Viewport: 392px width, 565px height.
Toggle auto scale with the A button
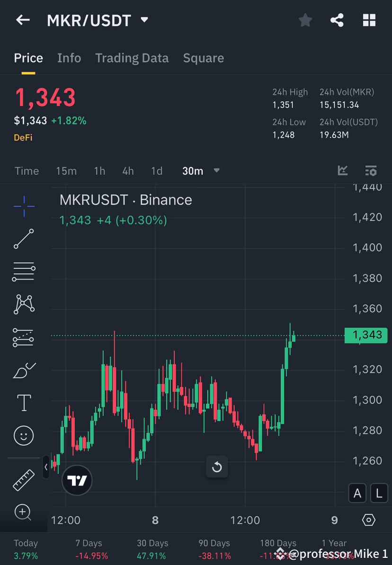357,493
